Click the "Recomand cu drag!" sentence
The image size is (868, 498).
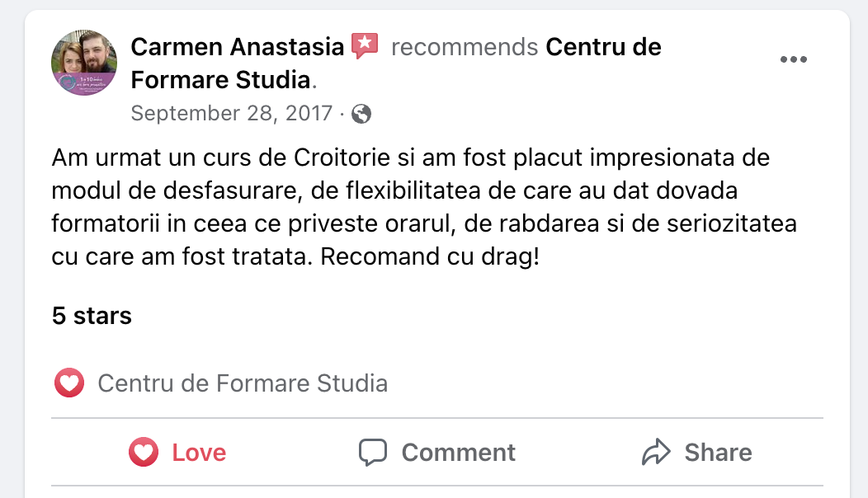coord(429,256)
